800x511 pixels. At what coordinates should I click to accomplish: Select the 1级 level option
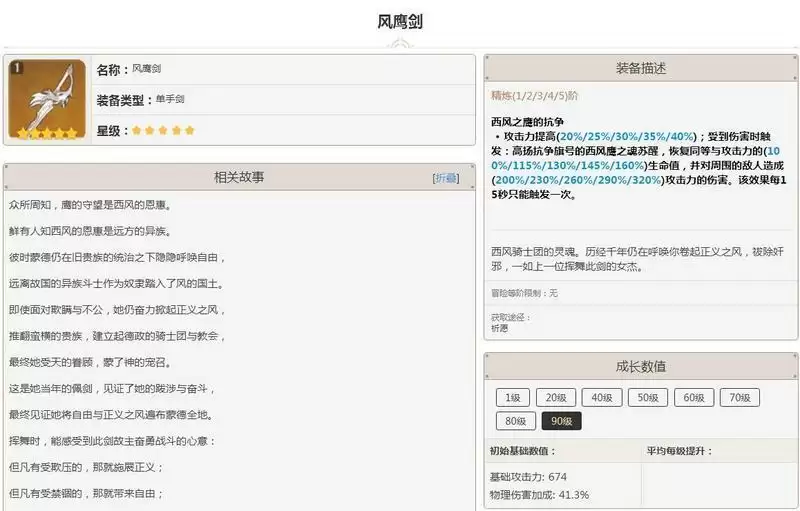click(512, 397)
